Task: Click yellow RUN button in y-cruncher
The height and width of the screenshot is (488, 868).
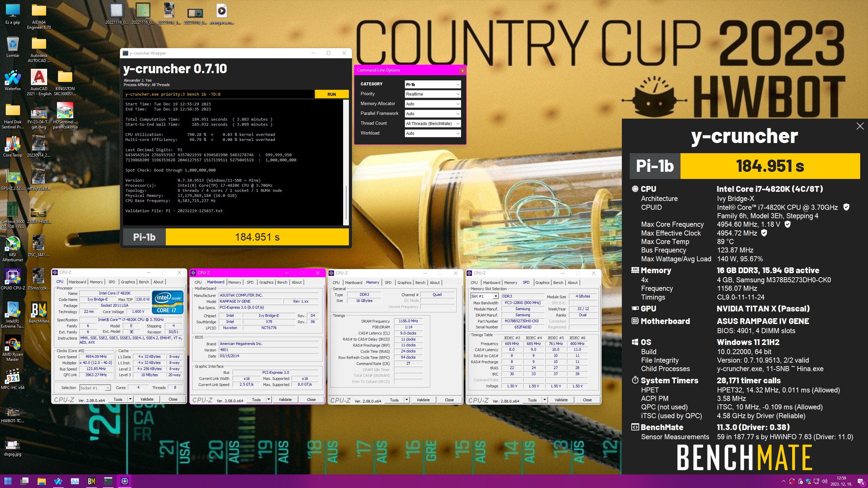Action: (x=332, y=94)
